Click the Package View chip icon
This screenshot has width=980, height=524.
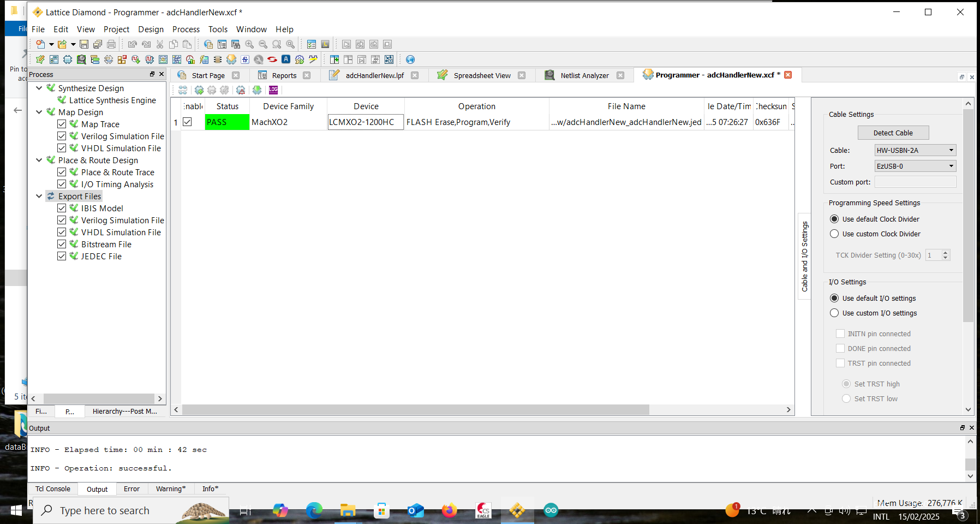point(68,59)
